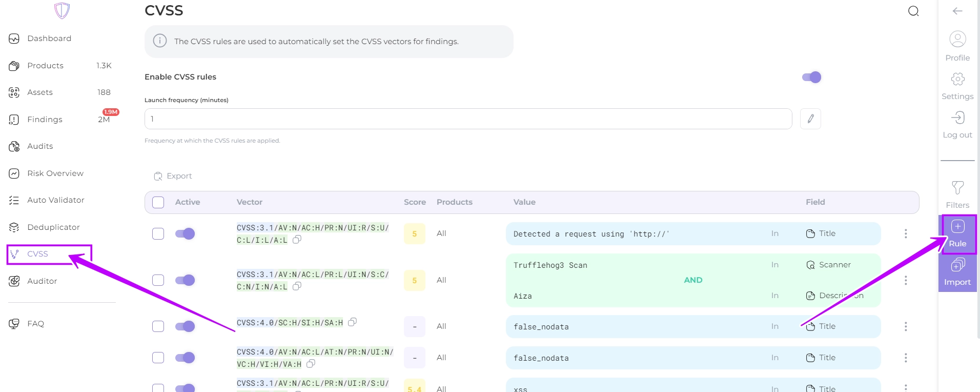Open three-dot menu for 'http://' request rule
This screenshot has height=392, width=980.
coord(906,234)
